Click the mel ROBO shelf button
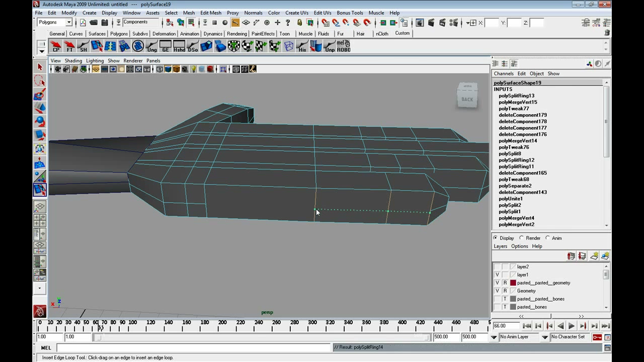Screen dimensions: 644x362 click(344, 47)
